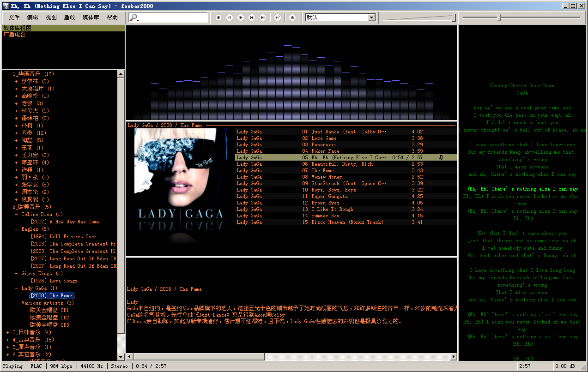Select album [1996] Love Songs

[x=54, y=281]
